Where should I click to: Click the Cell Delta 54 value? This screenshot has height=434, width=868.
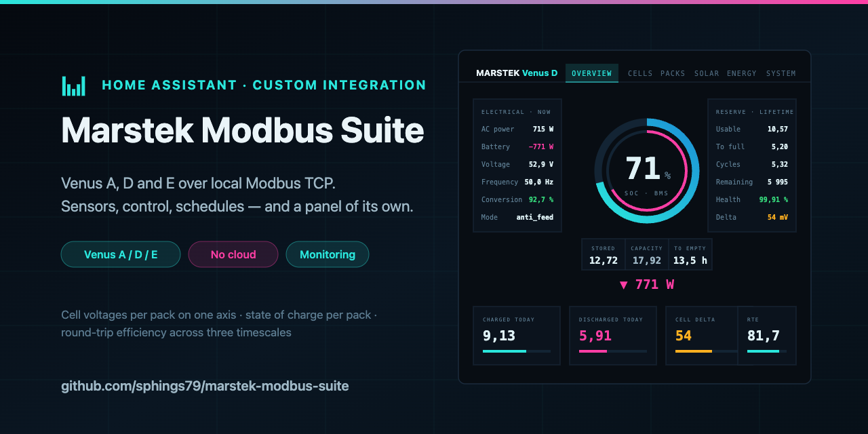[x=684, y=335]
